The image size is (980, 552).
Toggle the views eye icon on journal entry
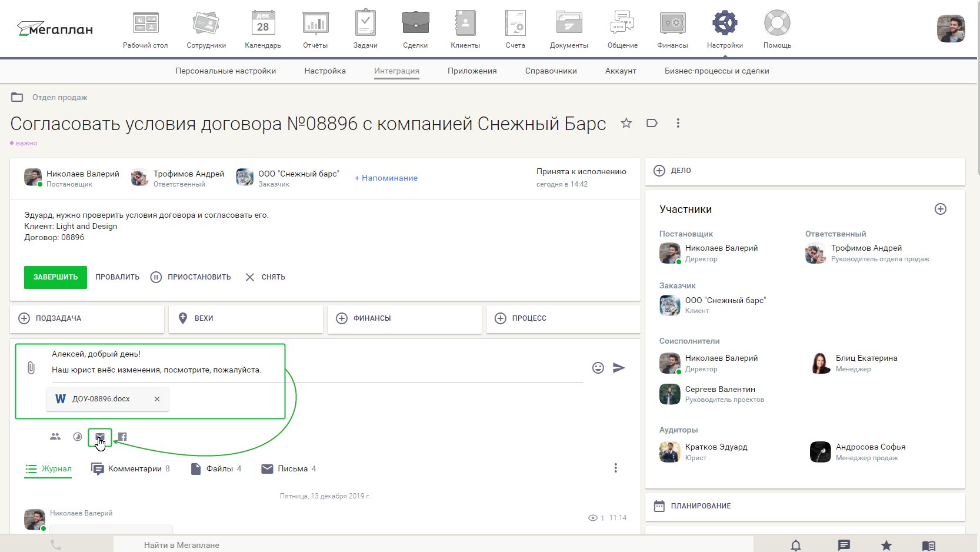click(x=592, y=518)
